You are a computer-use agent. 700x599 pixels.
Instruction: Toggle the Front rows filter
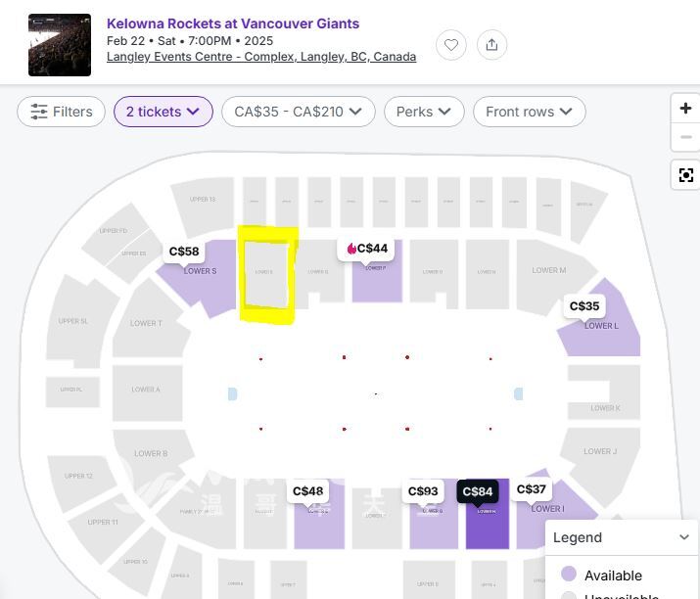[x=529, y=112]
